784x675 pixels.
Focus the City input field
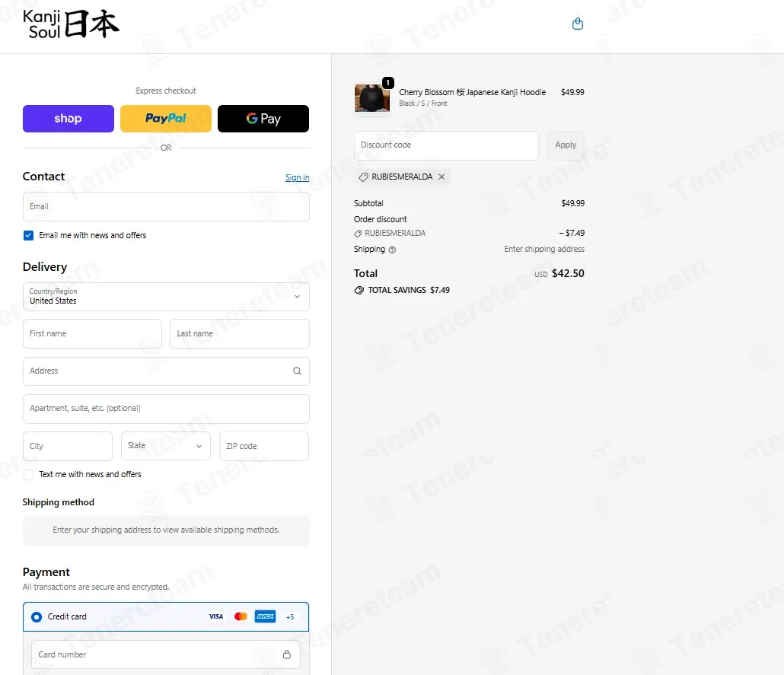pyautogui.click(x=68, y=446)
